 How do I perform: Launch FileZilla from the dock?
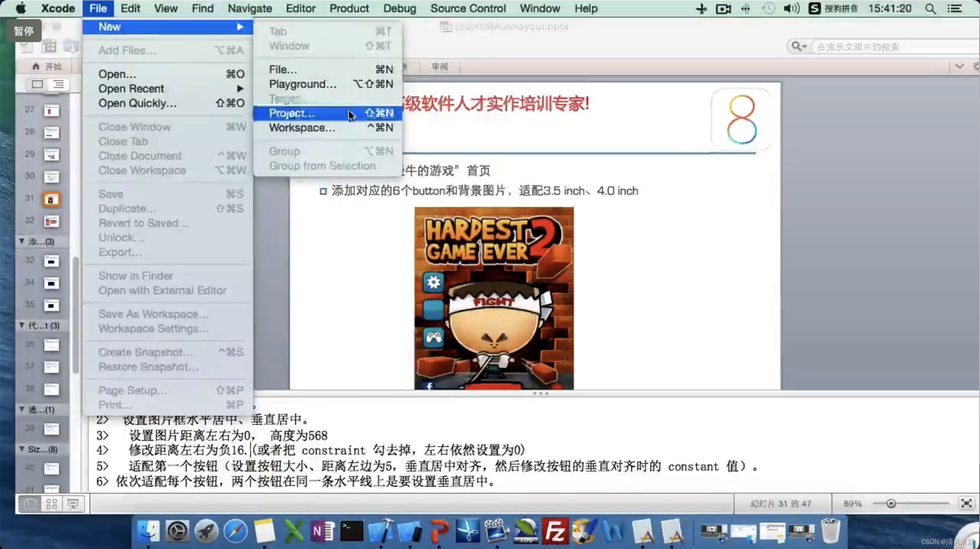pyautogui.click(x=555, y=531)
